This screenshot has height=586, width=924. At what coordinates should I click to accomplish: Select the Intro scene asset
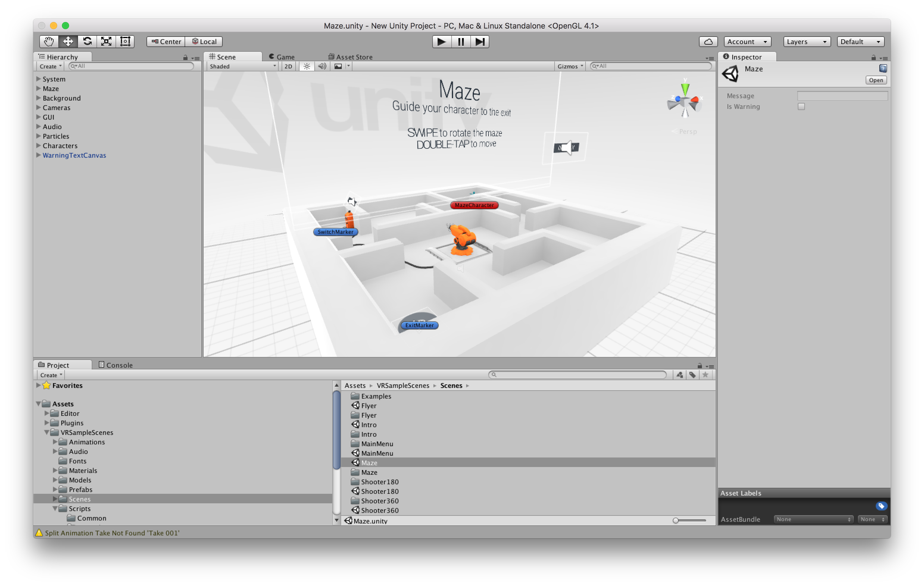(527, 424)
